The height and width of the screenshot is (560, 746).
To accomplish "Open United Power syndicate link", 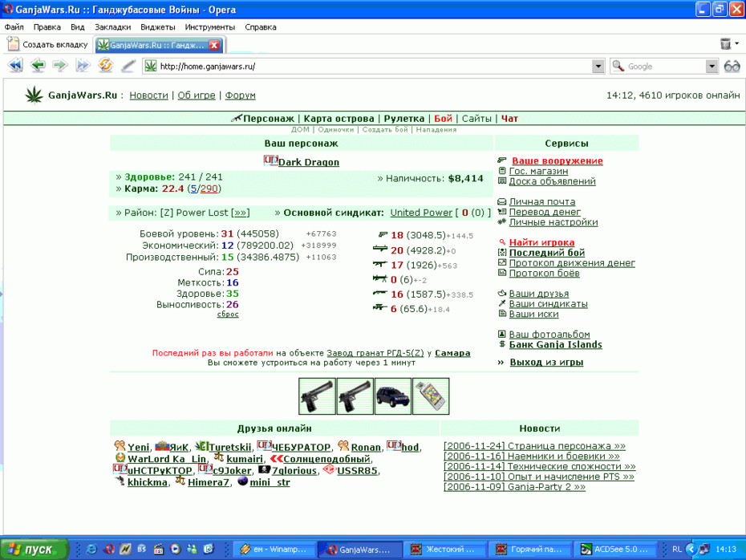I will click(421, 213).
